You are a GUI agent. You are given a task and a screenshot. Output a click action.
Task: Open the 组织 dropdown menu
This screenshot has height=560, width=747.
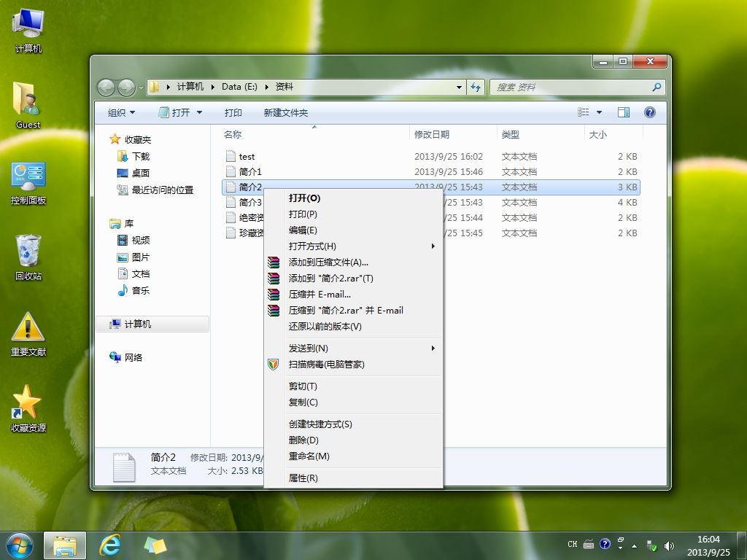[122, 112]
